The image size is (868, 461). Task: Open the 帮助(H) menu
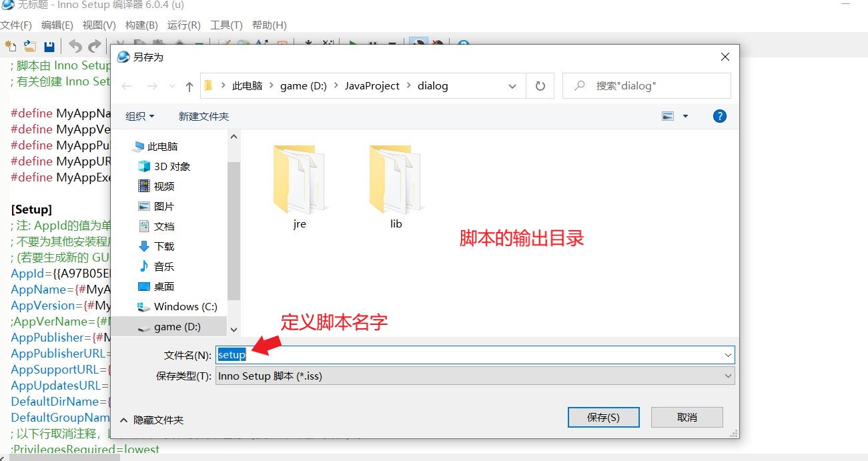270,25
